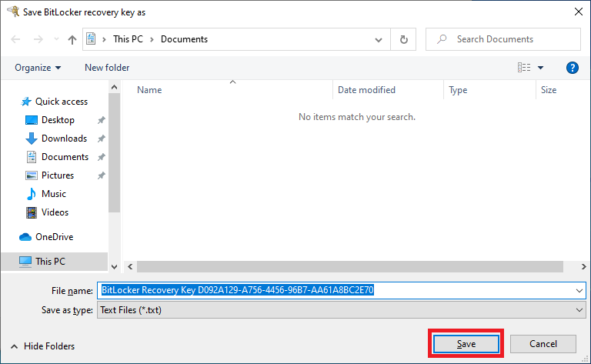Select Documents in the address path
The image size is (591, 364).
click(184, 39)
